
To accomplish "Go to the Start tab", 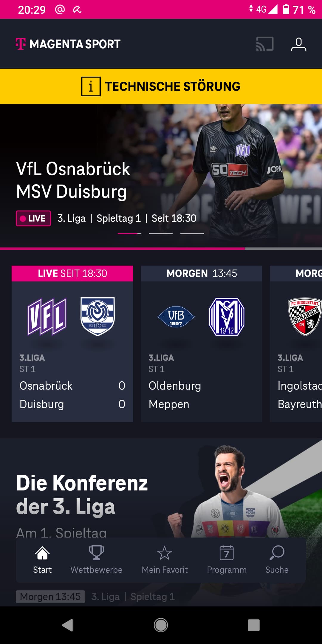I will point(42,560).
